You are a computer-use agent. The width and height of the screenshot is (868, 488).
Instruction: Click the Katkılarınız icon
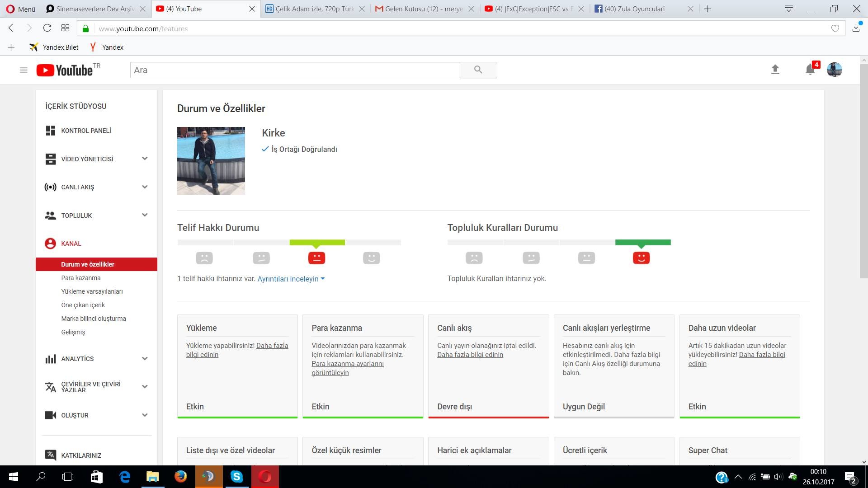pyautogui.click(x=50, y=455)
